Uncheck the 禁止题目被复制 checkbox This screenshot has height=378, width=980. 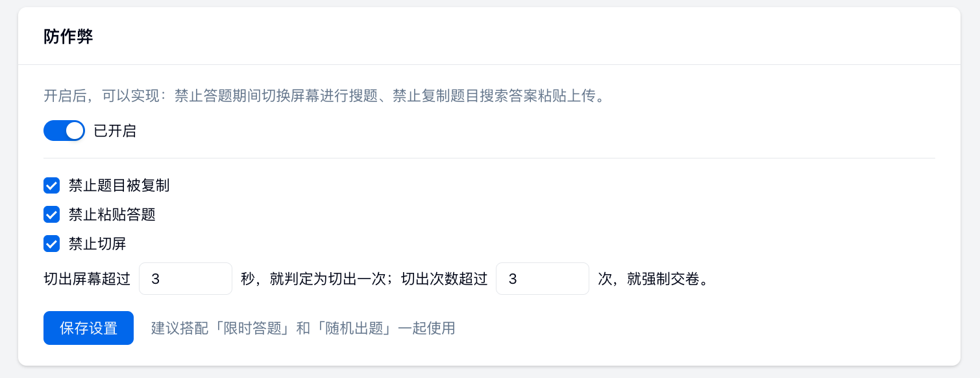[x=52, y=186]
